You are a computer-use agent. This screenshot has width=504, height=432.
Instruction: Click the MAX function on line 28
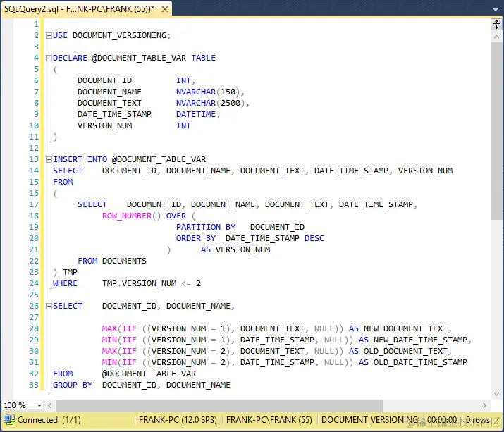pyautogui.click(x=109, y=328)
